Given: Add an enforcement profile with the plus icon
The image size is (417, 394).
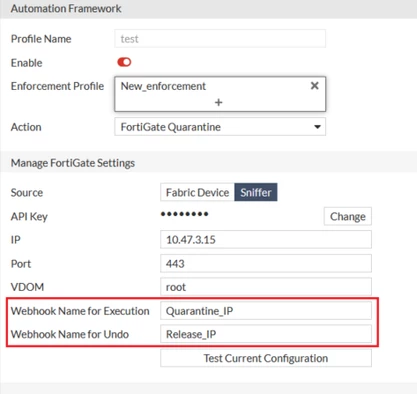Looking at the screenshot, I should point(219,102).
